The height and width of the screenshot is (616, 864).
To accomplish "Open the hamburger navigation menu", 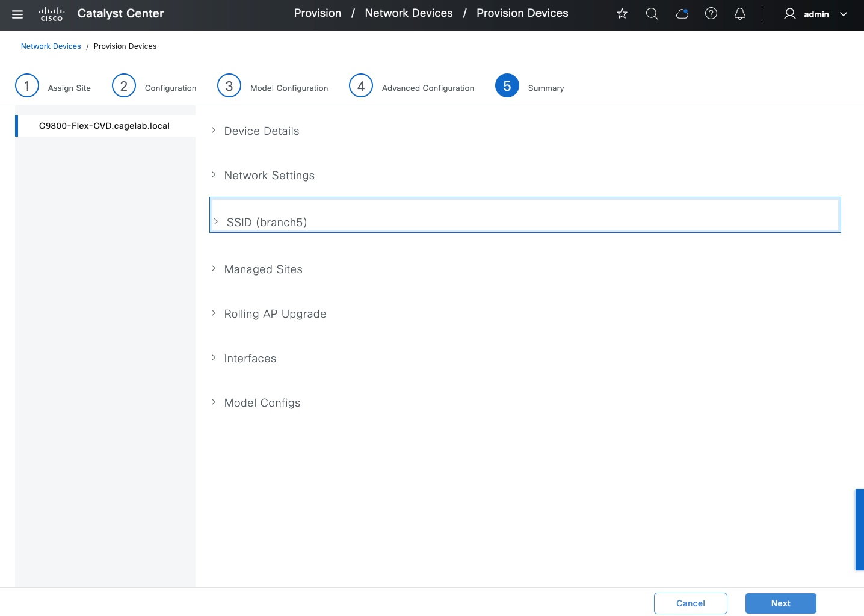I will [17, 14].
